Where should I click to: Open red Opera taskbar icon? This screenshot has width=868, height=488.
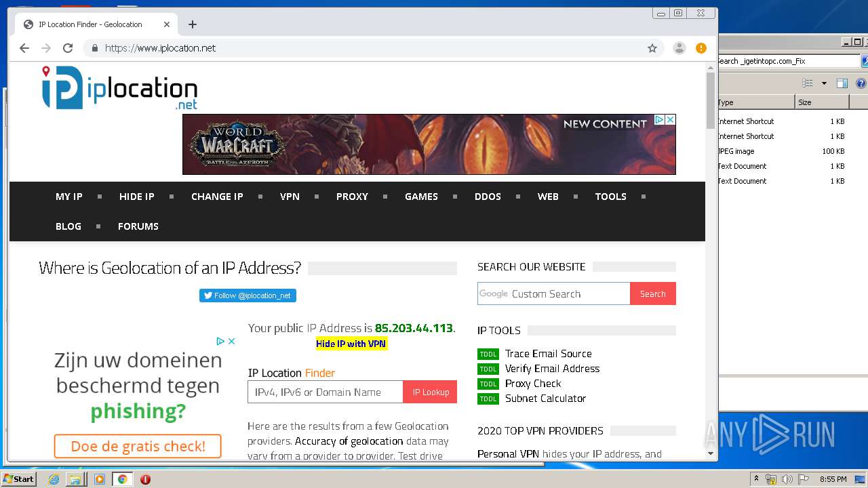pyautogui.click(x=145, y=479)
